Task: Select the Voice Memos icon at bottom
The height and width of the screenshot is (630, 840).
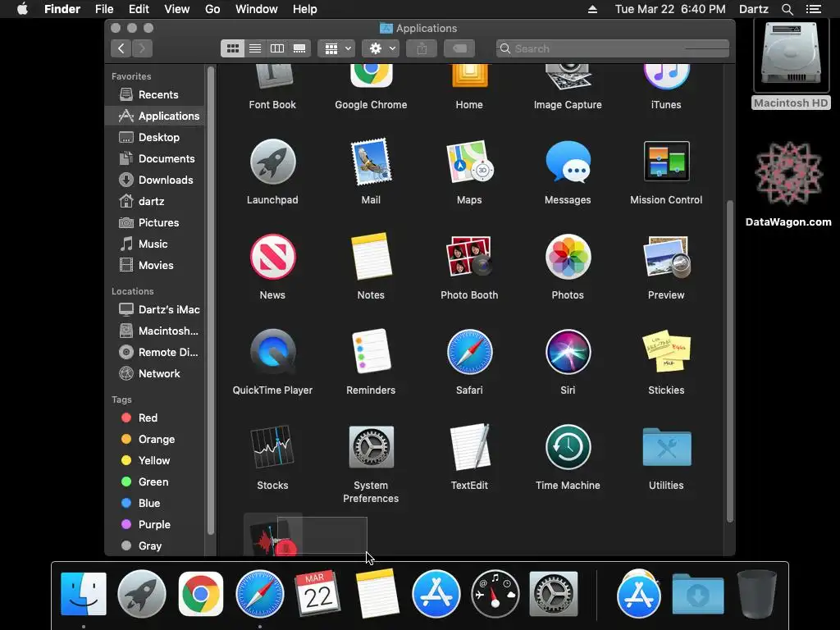Action: click(272, 537)
